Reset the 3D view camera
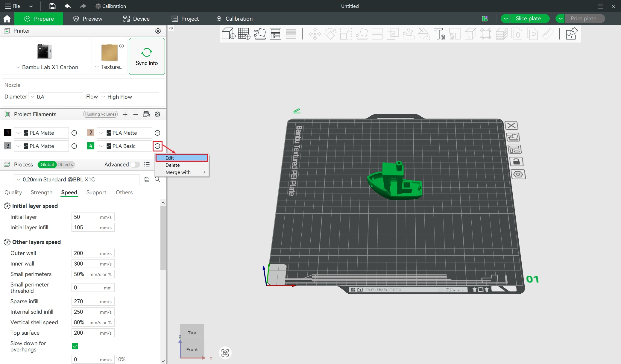 pyautogui.click(x=225, y=353)
